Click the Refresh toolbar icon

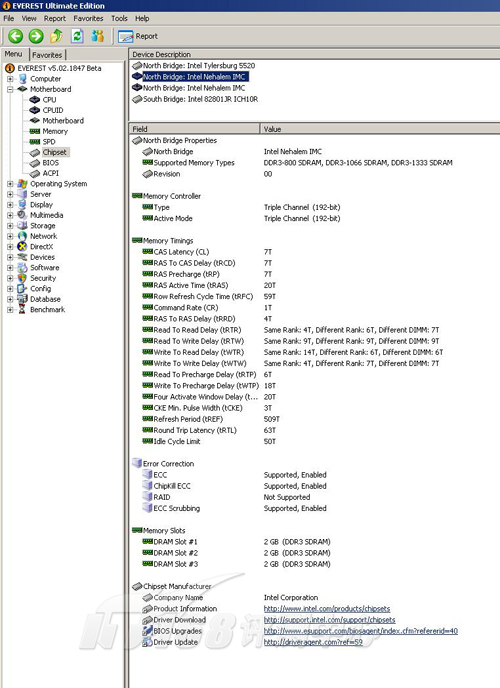(x=77, y=36)
